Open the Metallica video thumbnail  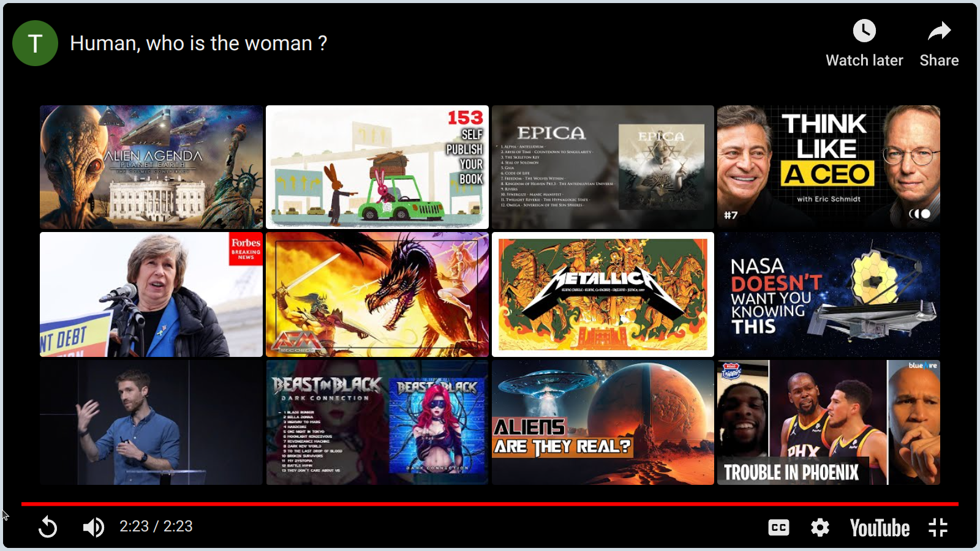603,294
